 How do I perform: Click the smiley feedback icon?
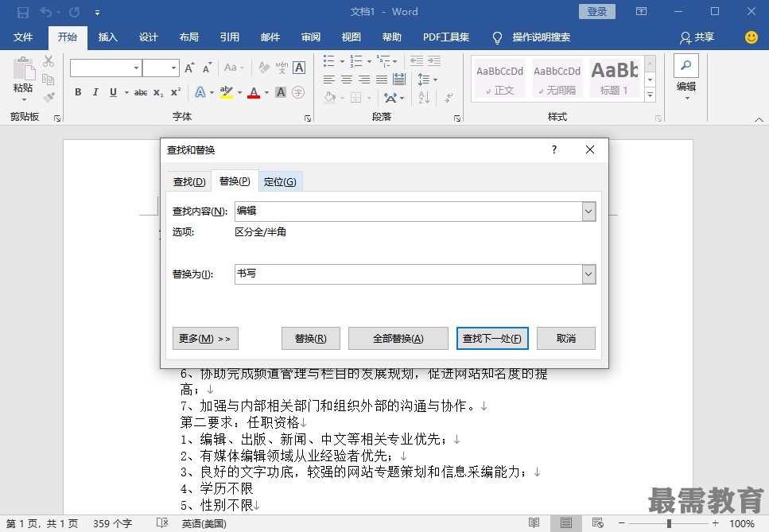pyautogui.click(x=752, y=37)
